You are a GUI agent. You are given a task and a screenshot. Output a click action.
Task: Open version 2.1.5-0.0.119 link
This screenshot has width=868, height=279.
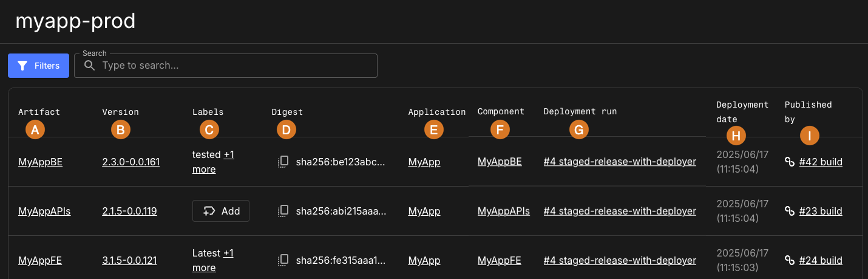click(x=129, y=211)
